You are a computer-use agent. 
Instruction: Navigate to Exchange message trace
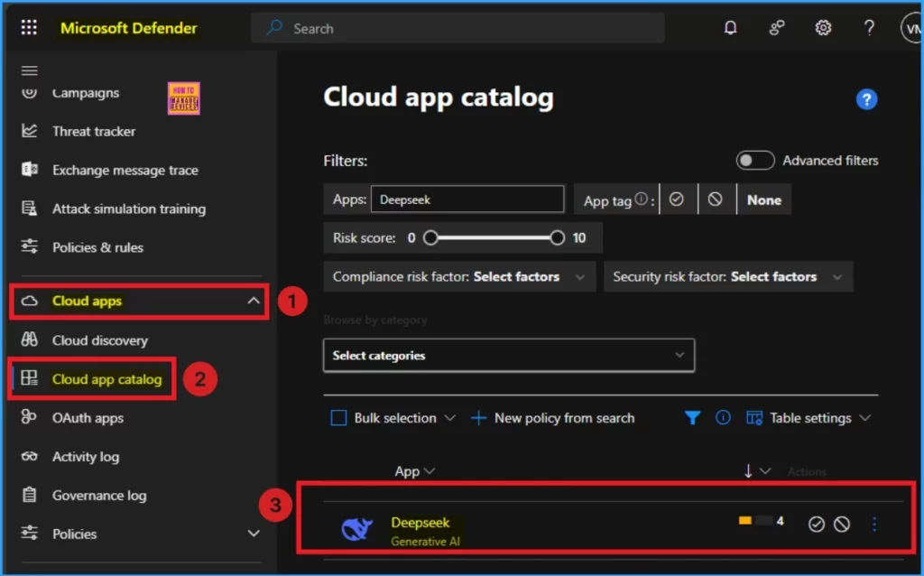125,171
